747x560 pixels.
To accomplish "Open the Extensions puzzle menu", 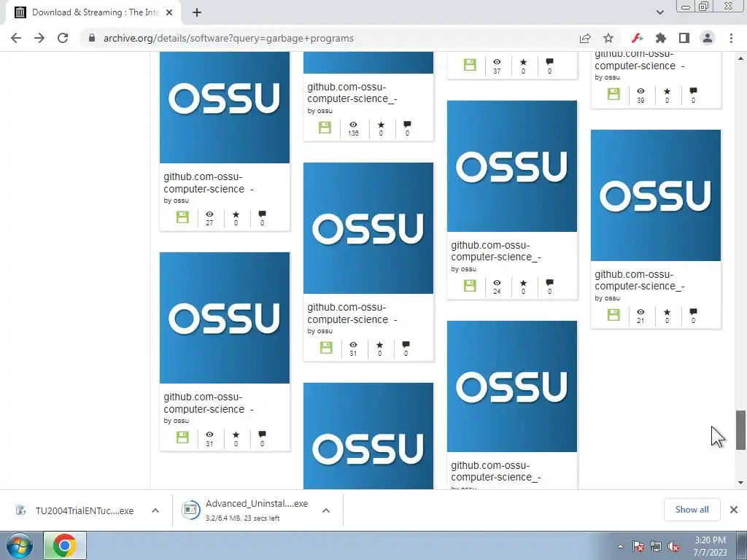I will [661, 38].
